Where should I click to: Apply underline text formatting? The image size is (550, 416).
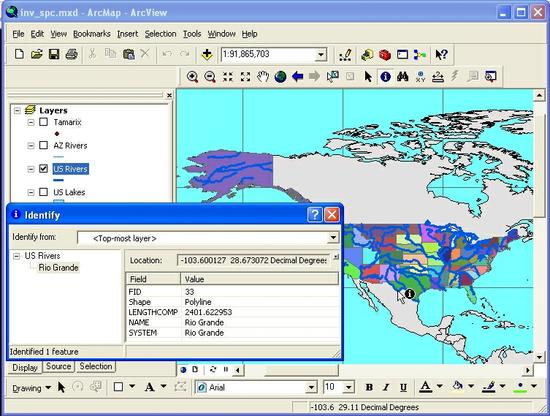click(403, 387)
